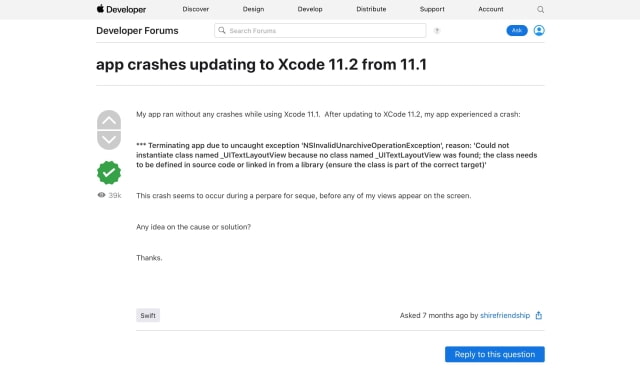Select the Swift tag
Viewport: 640px width, 376px height.
[x=148, y=316]
